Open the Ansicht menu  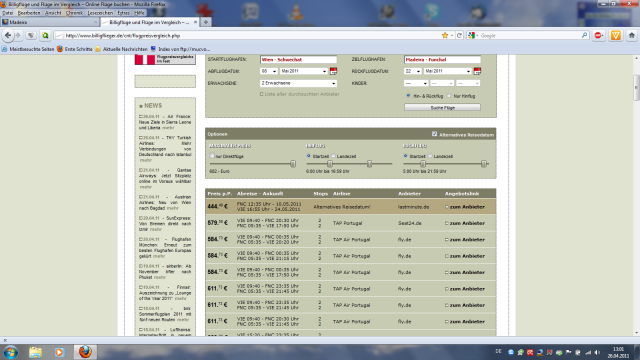(53, 13)
